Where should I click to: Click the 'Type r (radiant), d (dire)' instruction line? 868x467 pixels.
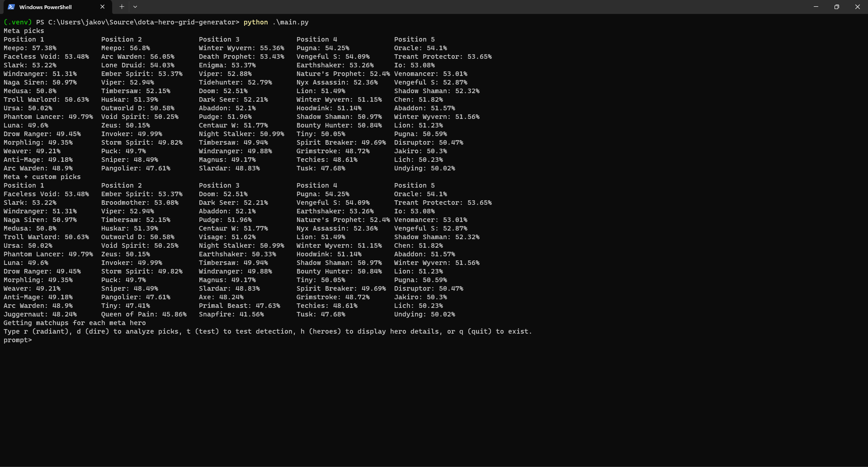[x=268, y=331]
